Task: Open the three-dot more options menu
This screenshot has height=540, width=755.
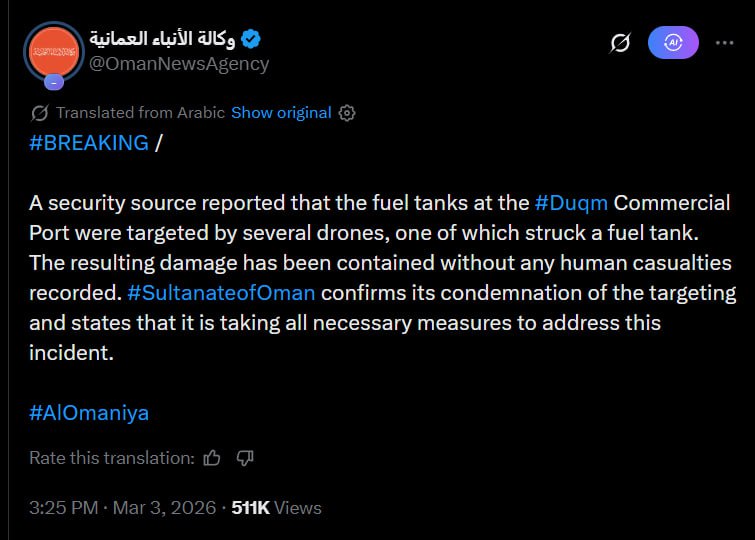Action: [721, 42]
